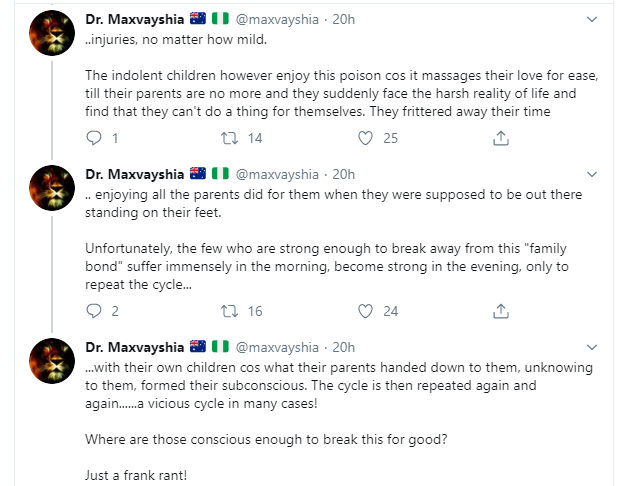The width and height of the screenshot is (618, 486).
Task: Open the 20h timestamp of the third tweet
Action: point(343,347)
